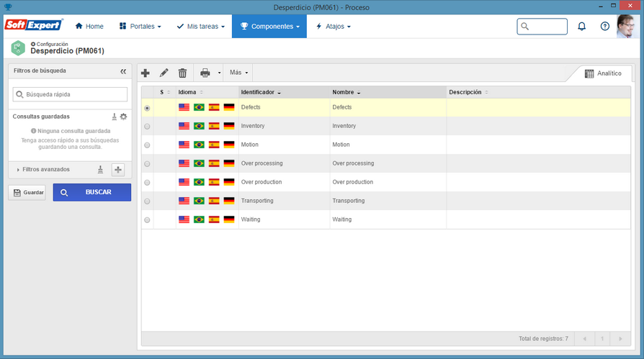Sort by the S column header

tap(165, 92)
